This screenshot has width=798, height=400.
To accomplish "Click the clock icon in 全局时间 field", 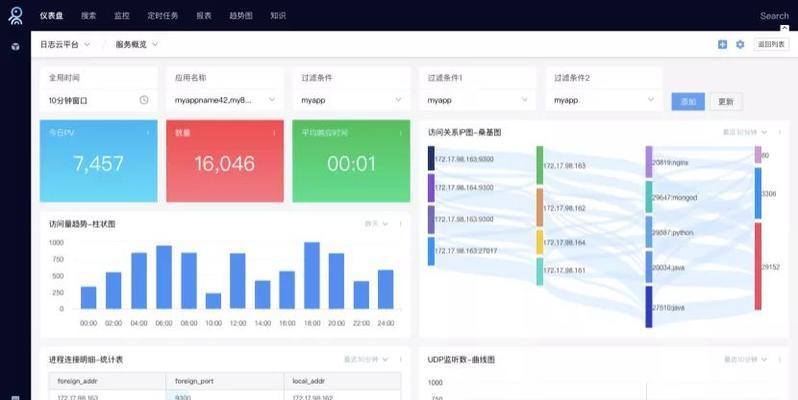I will pyautogui.click(x=144, y=100).
